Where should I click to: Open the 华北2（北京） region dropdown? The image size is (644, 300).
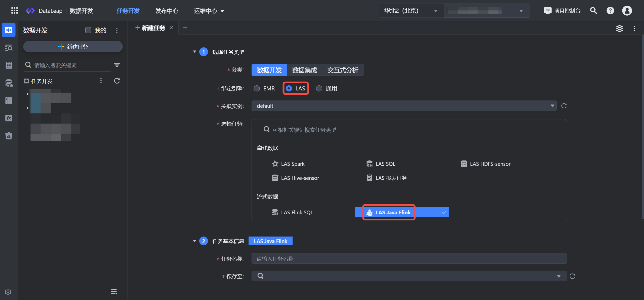click(x=412, y=11)
